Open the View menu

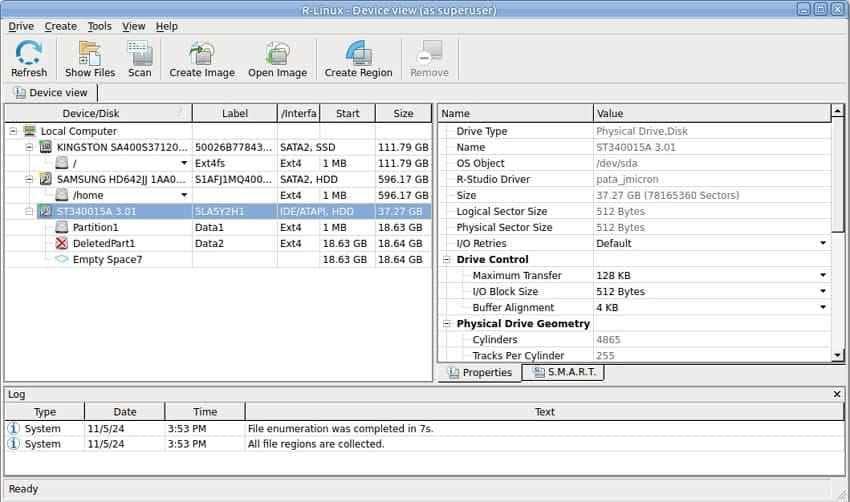(133, 26)
